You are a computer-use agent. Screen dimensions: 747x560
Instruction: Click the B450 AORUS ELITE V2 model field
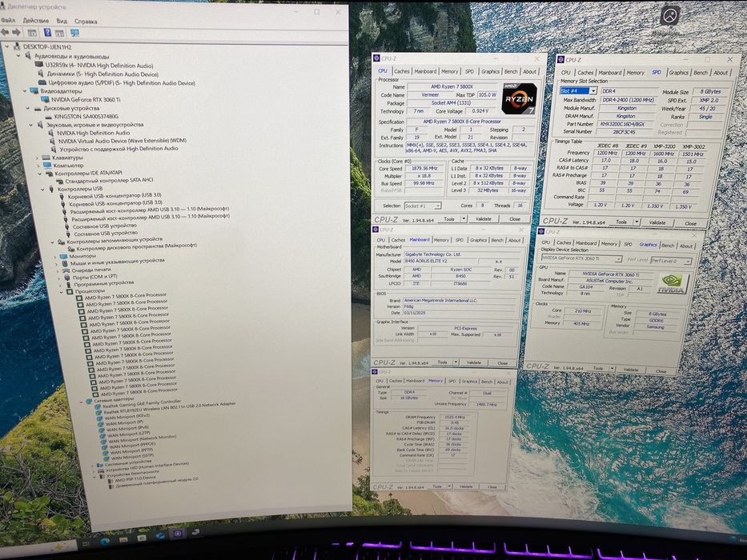click(x=440, y=262)
